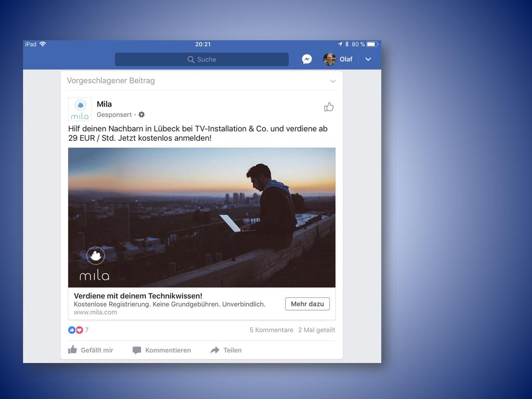The width and height of the screenshot is (532, 399).
Task: Click the Olaf profile name
Action: (x=345, y=59)
